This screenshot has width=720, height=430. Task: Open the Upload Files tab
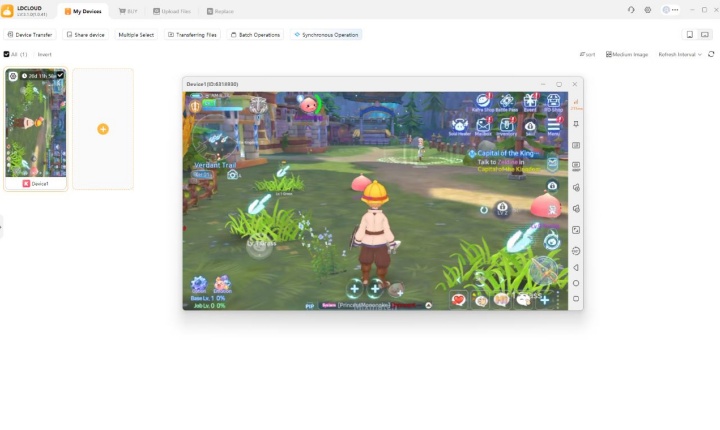[172, 11]
